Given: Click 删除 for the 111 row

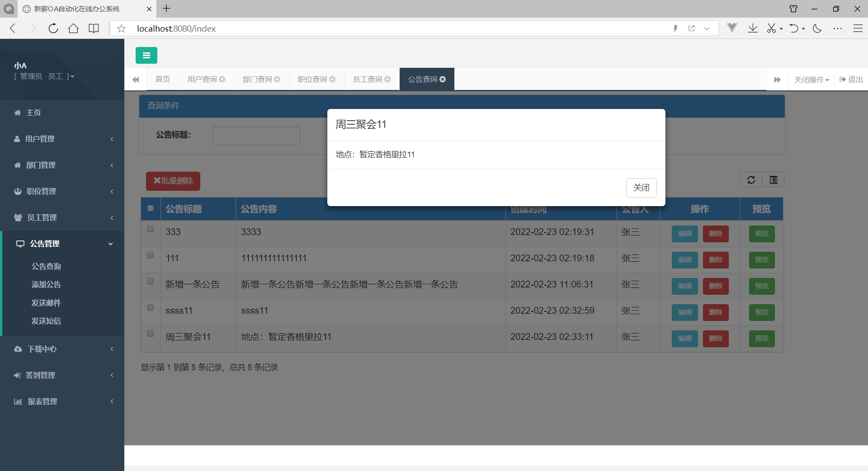Looking at the screenshot, I should coord(716,260).
